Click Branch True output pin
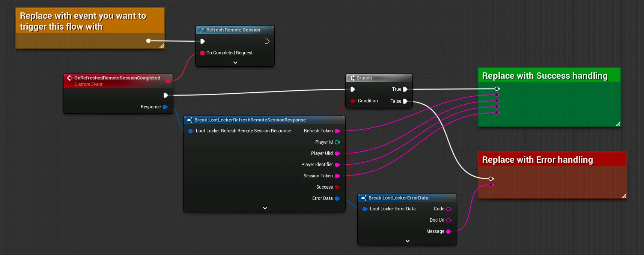The height and width of the screenshot is (255, 644). [405, 89]
